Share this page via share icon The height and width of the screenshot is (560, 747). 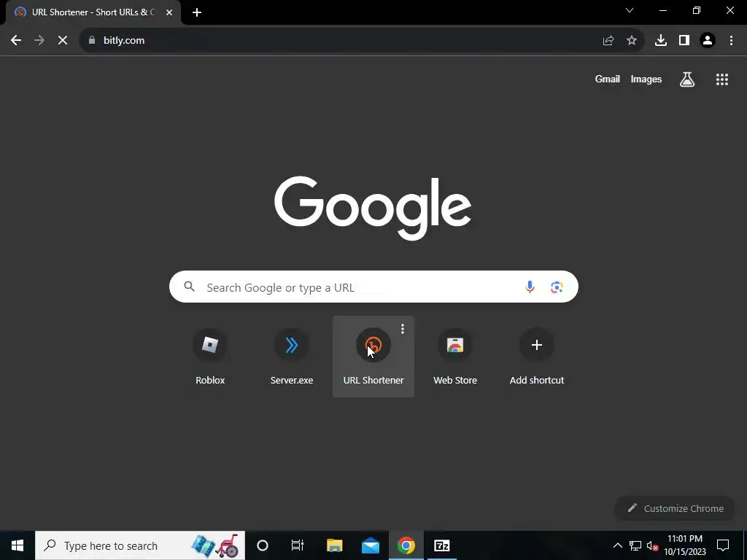608,41
